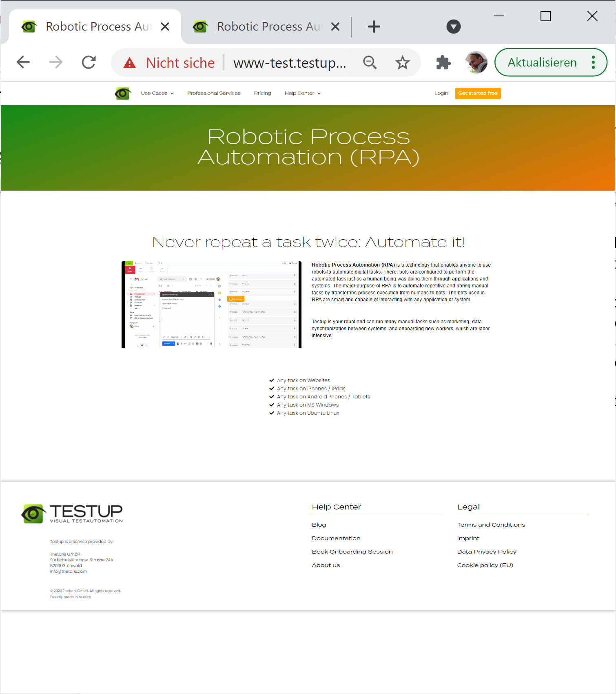Click the 'Nicht sicher' security label

(x=181, y=63)
